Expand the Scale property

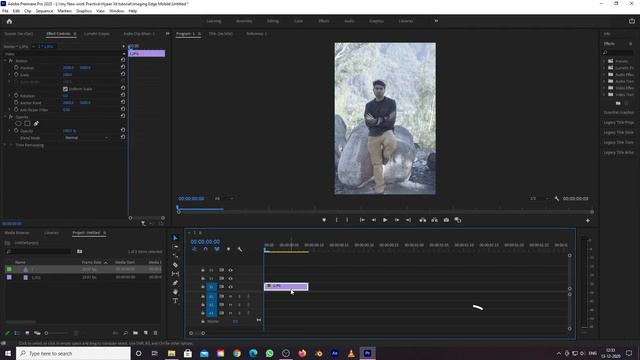point(10,74)
